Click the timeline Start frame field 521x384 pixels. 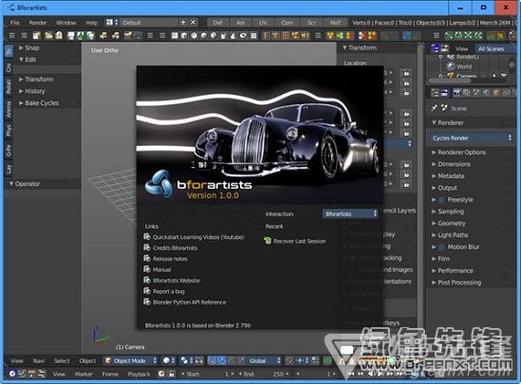[x=207, y=374]
